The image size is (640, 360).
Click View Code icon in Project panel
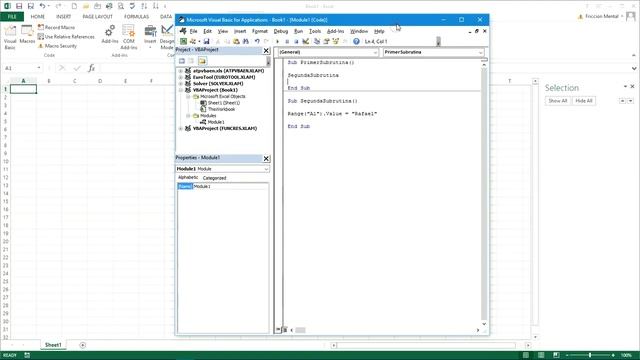click(182, 61)
